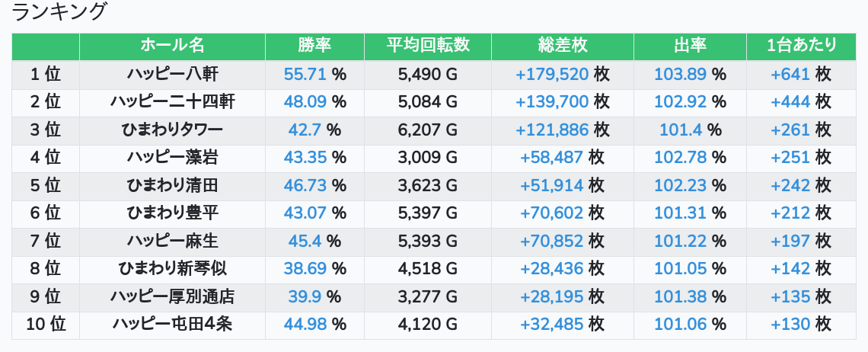Select the ハッピー屯田4条 hall name

pyautogui.click(x=172, y=325)
